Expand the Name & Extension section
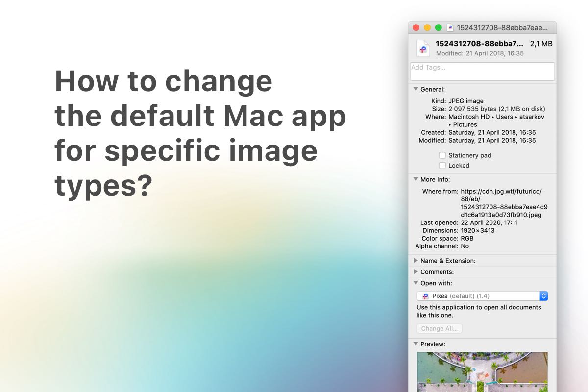 tap(416, 261)
